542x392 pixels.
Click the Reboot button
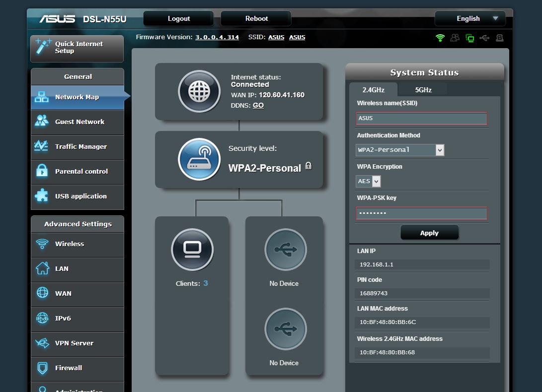click(x=256, y=19)
